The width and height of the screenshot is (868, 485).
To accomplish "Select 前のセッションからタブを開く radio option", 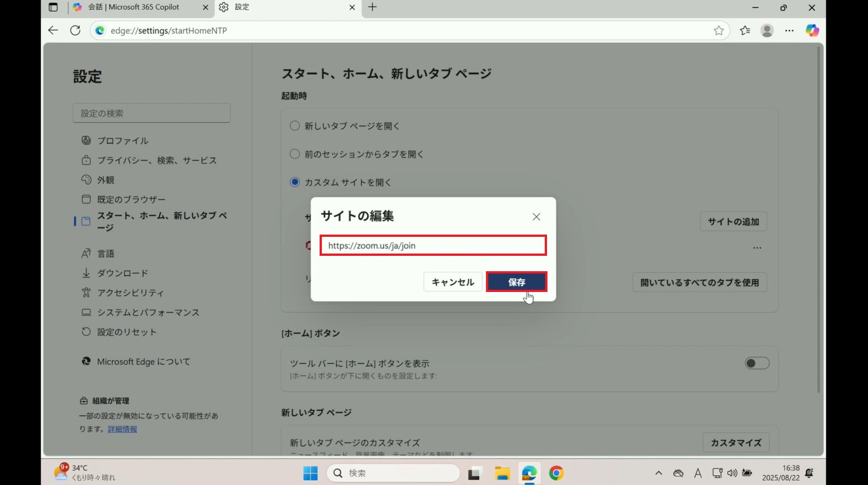I will click(295, 154).
